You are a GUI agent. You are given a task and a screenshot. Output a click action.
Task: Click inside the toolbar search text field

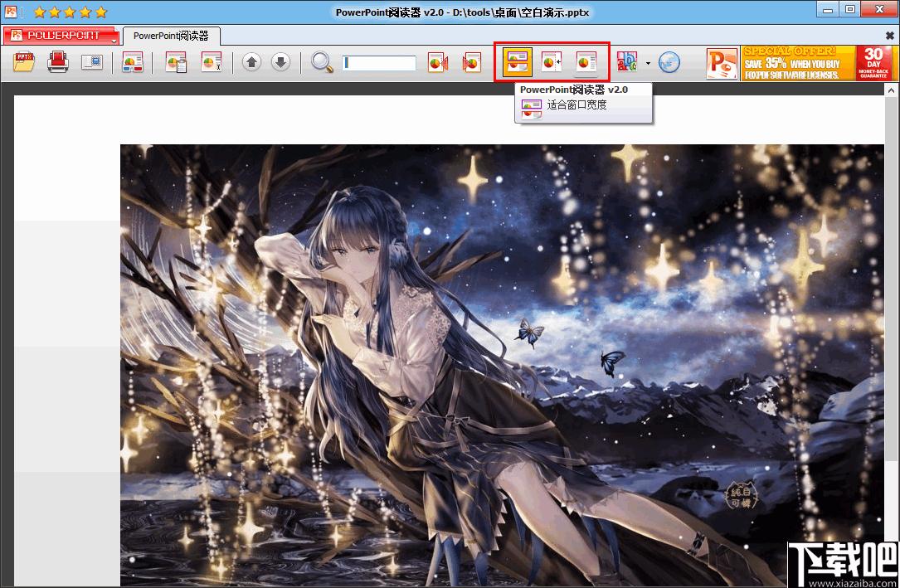coord(379,63)
